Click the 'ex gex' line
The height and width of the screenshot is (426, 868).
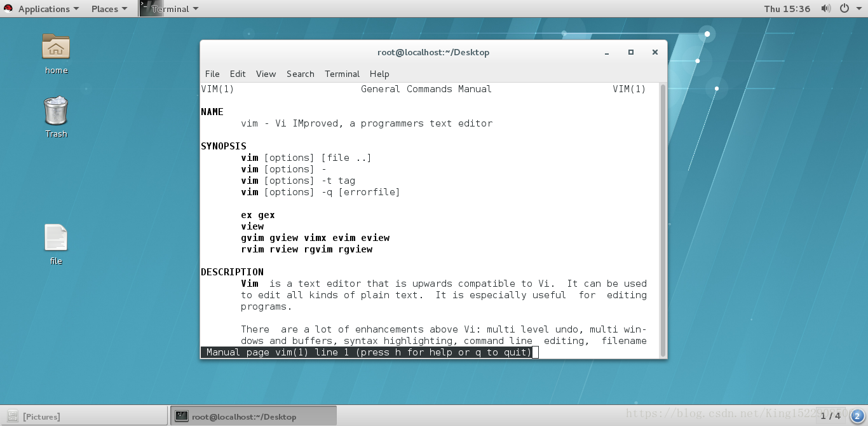pos(258,215)
